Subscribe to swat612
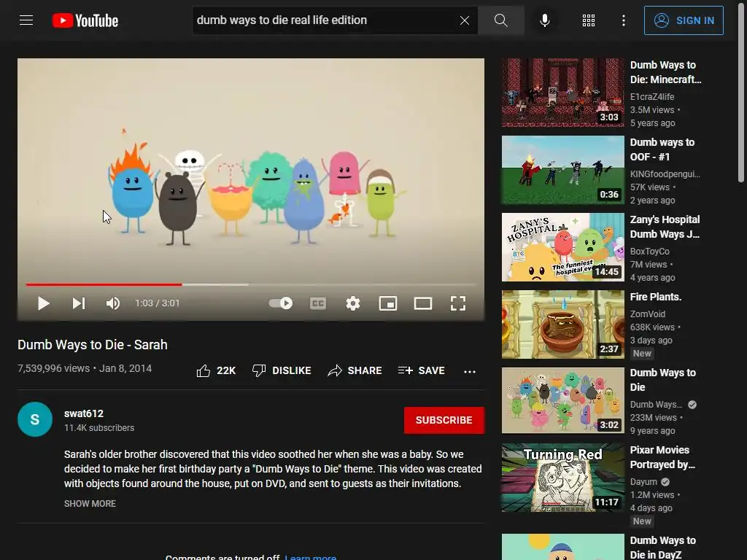The image size is (747, 560). coord(444,420)
